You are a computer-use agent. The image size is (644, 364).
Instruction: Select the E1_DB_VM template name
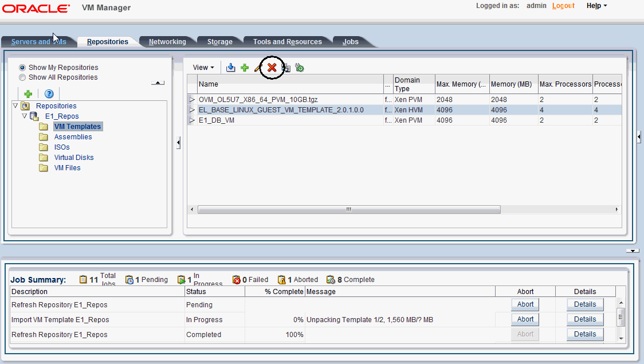click(x=217, y=120)
